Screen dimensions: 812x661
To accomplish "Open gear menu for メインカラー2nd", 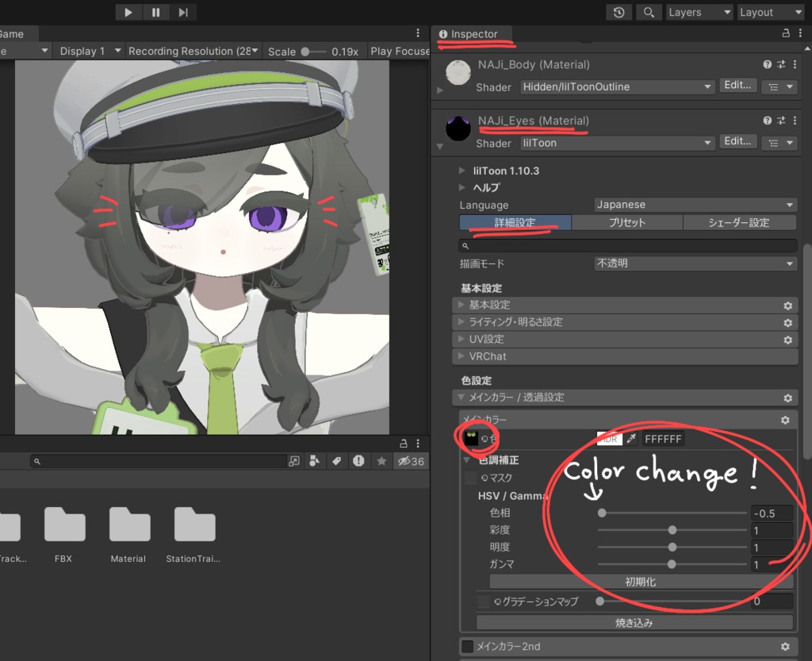I will (785, 647).
